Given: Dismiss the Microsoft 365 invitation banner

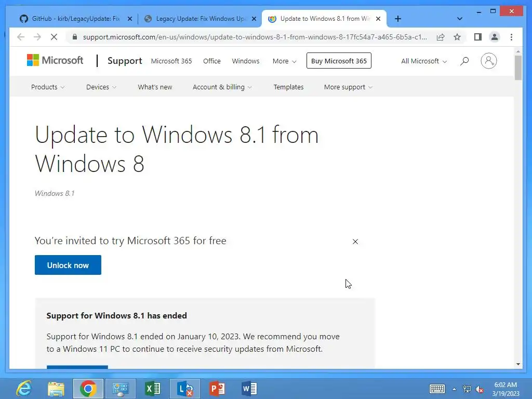Looking at the screenshot, I should [x=355, y=242].
